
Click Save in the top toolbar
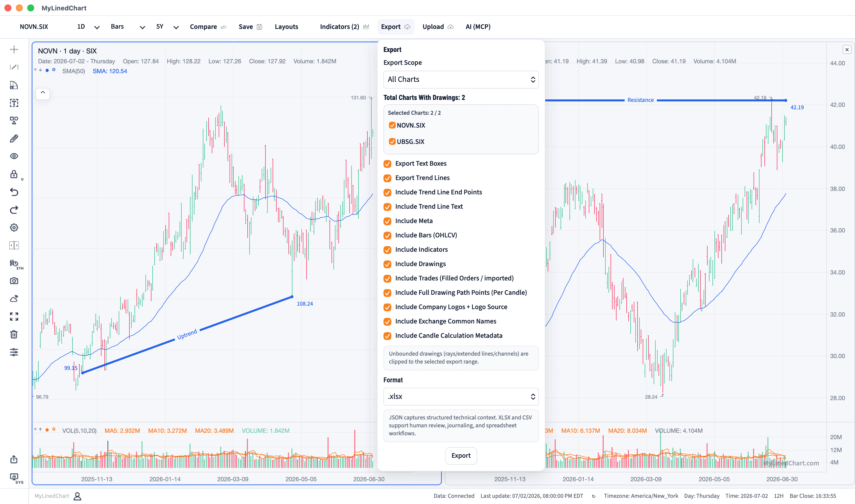click(250, 27)
